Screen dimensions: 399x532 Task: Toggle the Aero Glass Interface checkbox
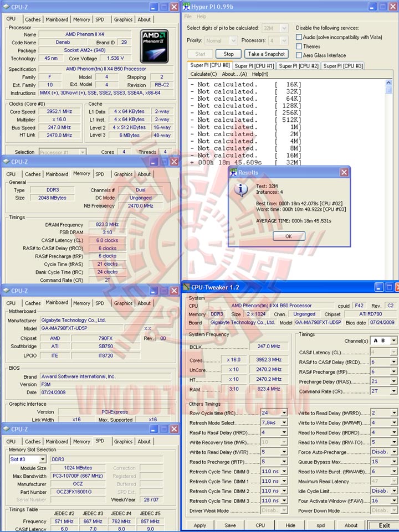click(299, 55)
